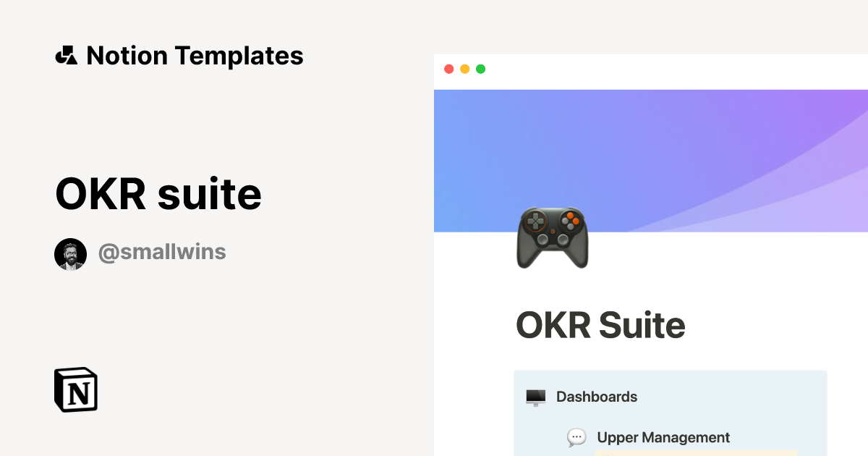This screenshot has height=456, width=868.
Task: Click the speech bubble icon beside Upper Management
Action: click(576, 438)
